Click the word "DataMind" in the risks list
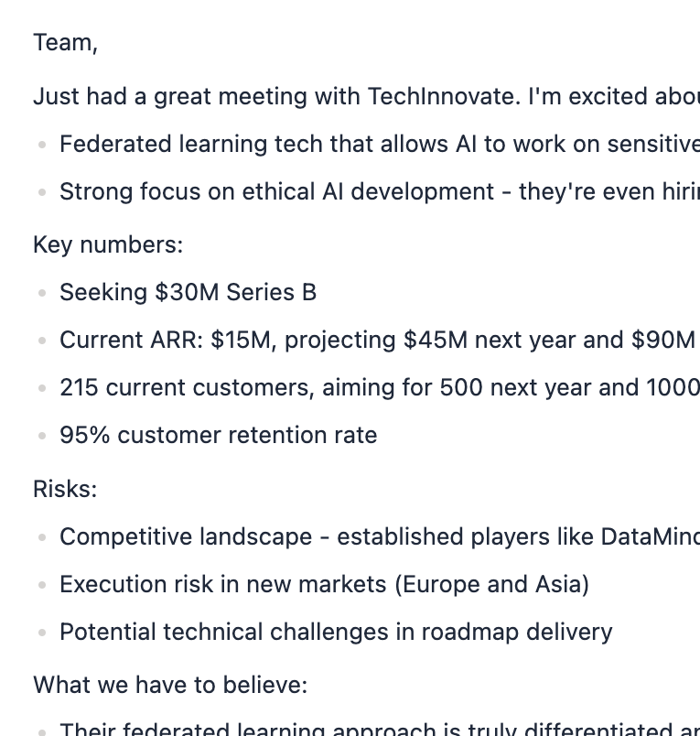700x736 pixels. [649, 536]
